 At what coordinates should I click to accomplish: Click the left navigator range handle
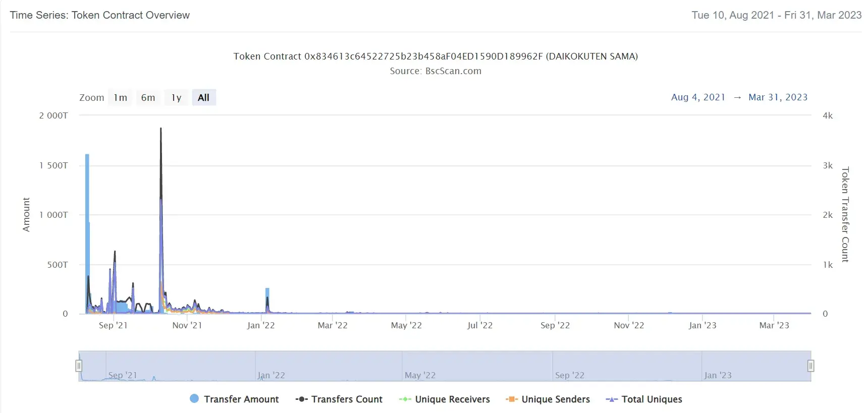79,366
